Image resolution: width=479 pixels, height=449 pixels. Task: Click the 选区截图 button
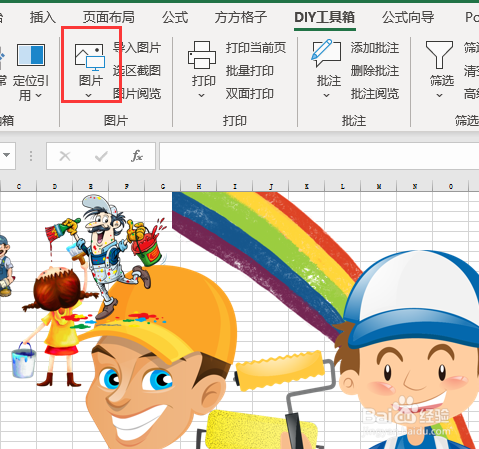tap(137, 70)
